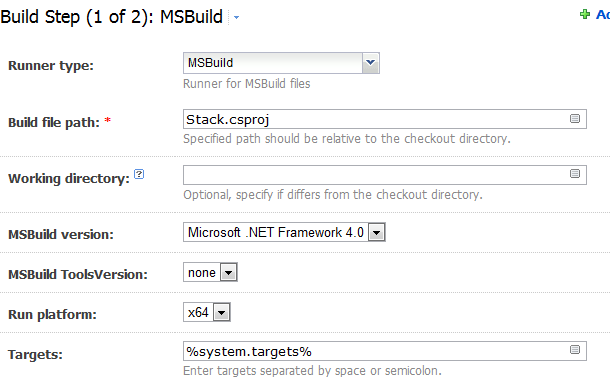This screenshot has width=610, height=383.
Task: Select the 'none' ToolsVersion value
Action: [202, 272]
